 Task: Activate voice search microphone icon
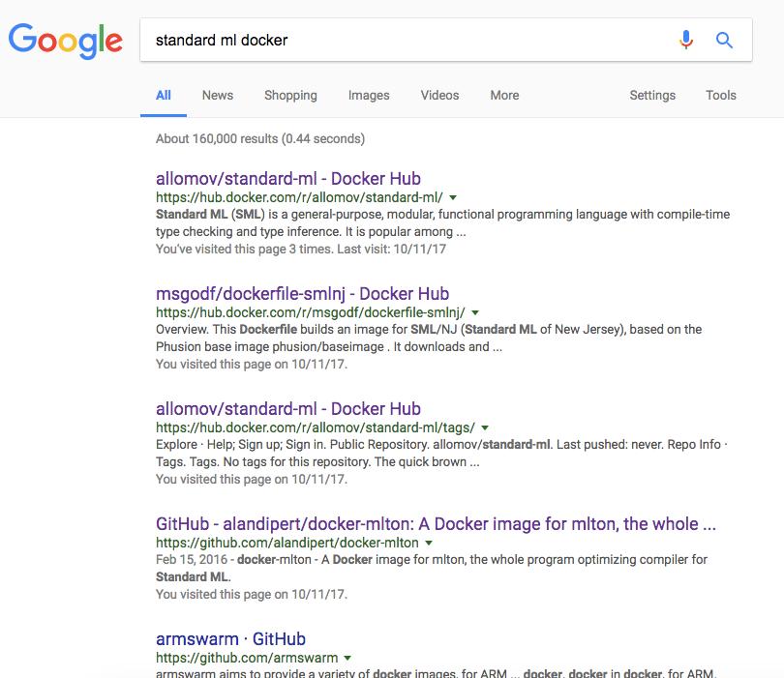point(686,40)
